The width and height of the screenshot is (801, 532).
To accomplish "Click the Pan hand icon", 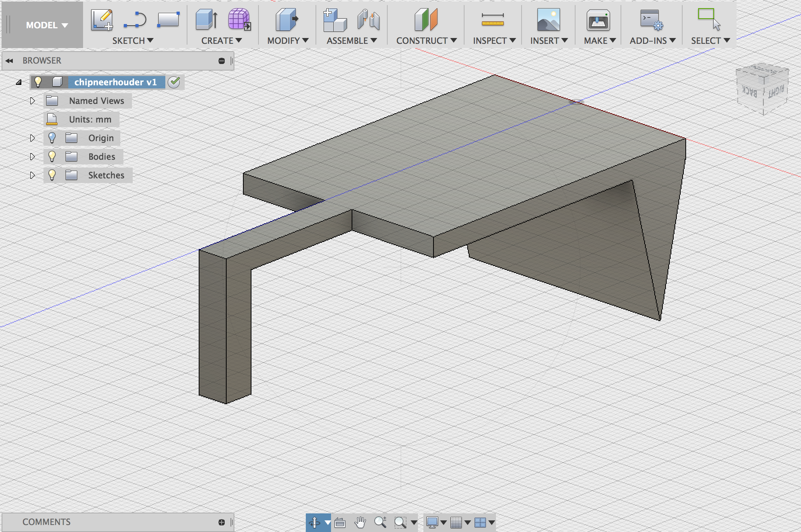I will (360, 522).
